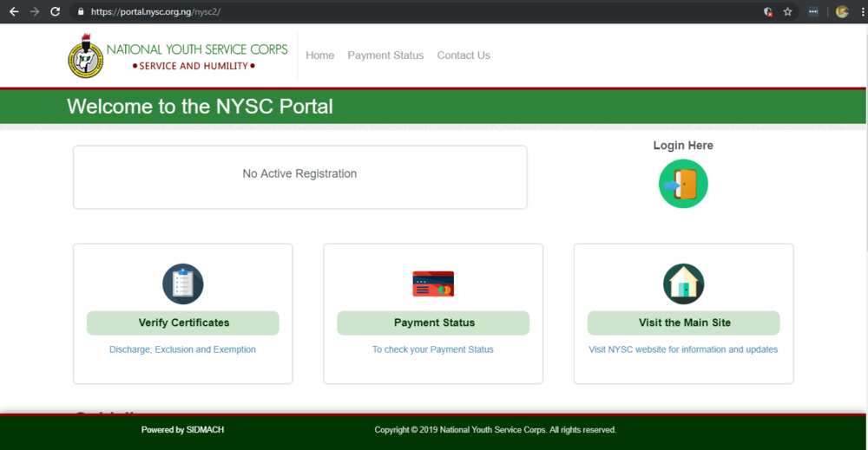868x450 pixels.
Task: Click the green Payment Status button
Action: click(x=433, y=323)
